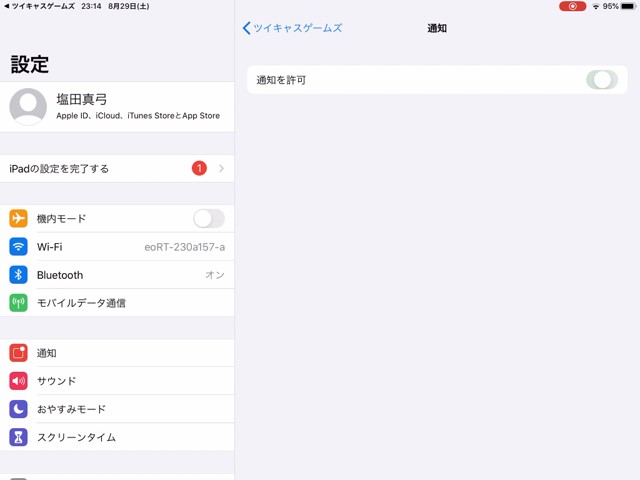Open the Wi-Fi menu row

[x=117, y=247]
